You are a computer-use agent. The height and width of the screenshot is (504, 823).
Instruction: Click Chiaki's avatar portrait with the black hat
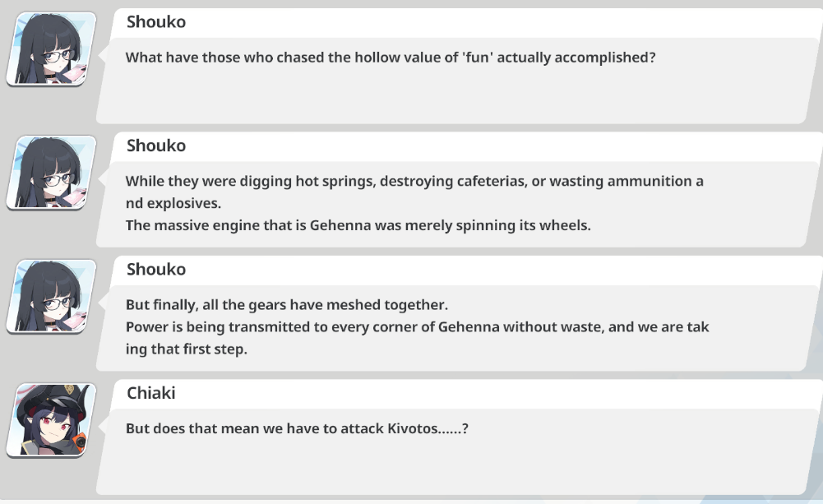pyautogui.click(x=52, y=420)
